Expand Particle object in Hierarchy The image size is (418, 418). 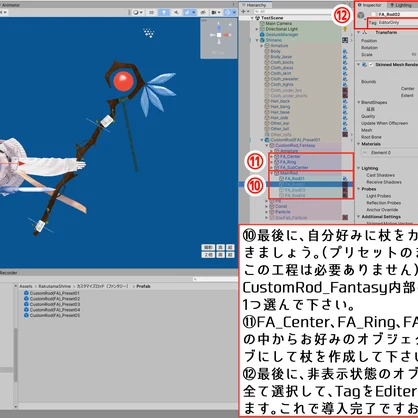coord(266,212)
